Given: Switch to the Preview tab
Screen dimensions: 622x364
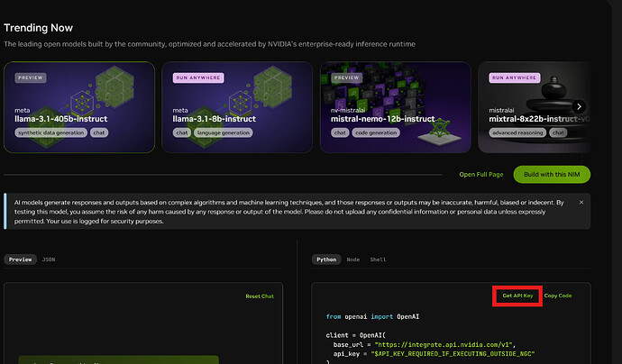Looking at the screenshot, I should pyautogui.click(x=20, y=259).
